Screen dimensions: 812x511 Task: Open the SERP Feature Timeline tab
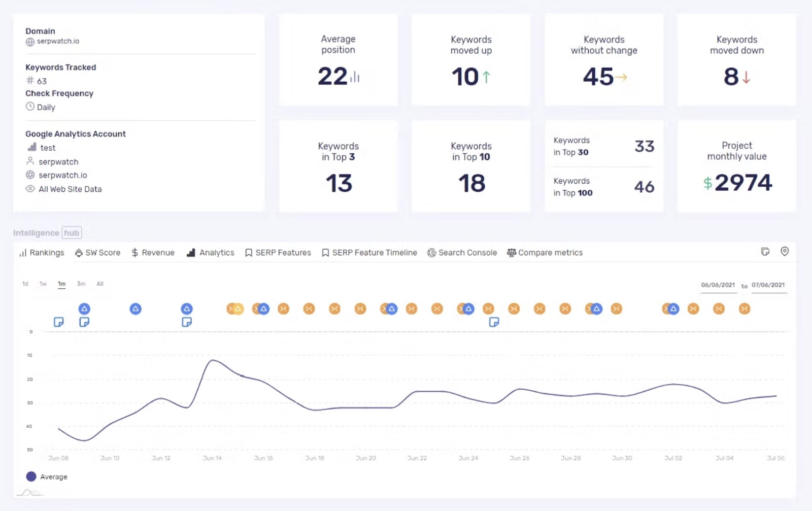[369, 253]
